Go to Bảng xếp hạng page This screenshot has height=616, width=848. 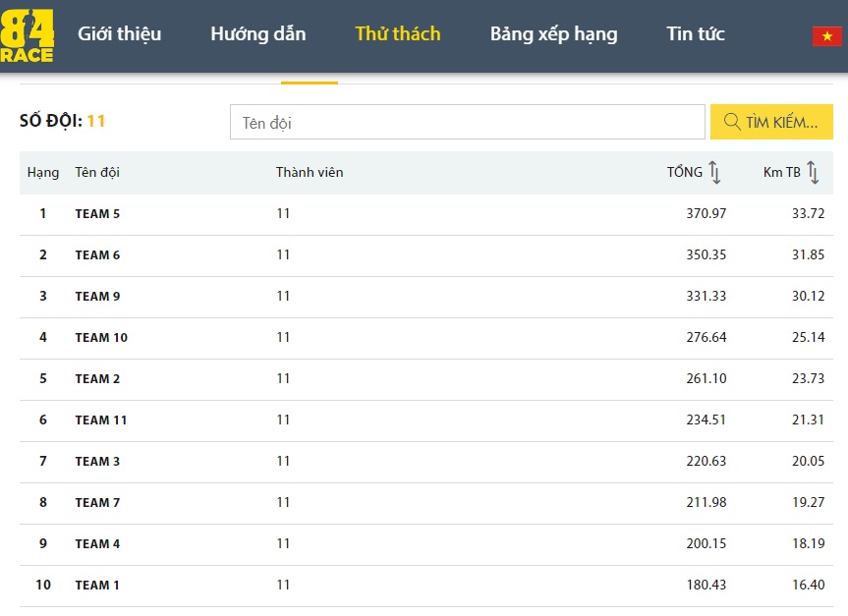click(553, 34)
